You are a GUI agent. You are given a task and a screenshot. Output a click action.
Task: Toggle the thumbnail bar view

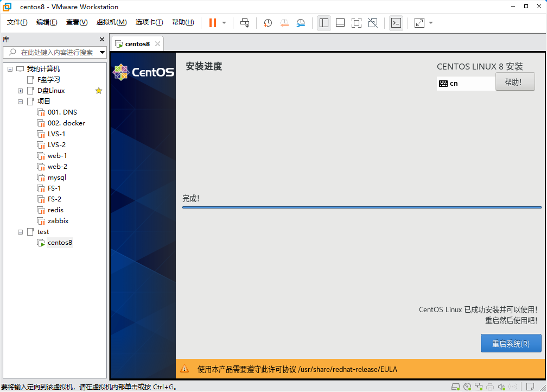[x=340, y=23]
